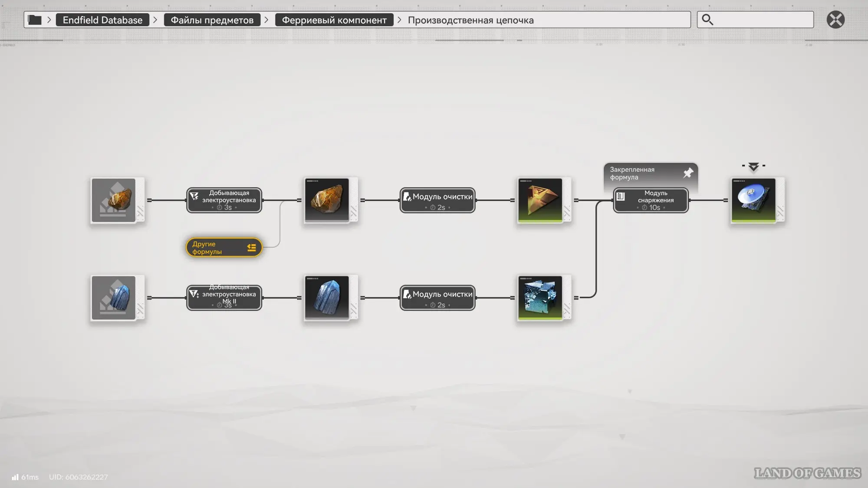Go to Файлы предметов breadcrumb

[x=212, y=20]
